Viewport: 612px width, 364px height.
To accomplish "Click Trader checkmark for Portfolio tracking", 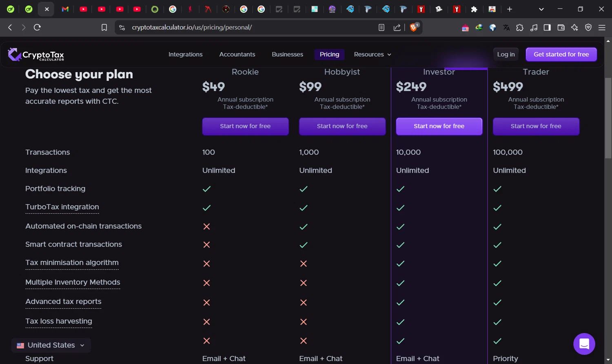I will 497,189.
